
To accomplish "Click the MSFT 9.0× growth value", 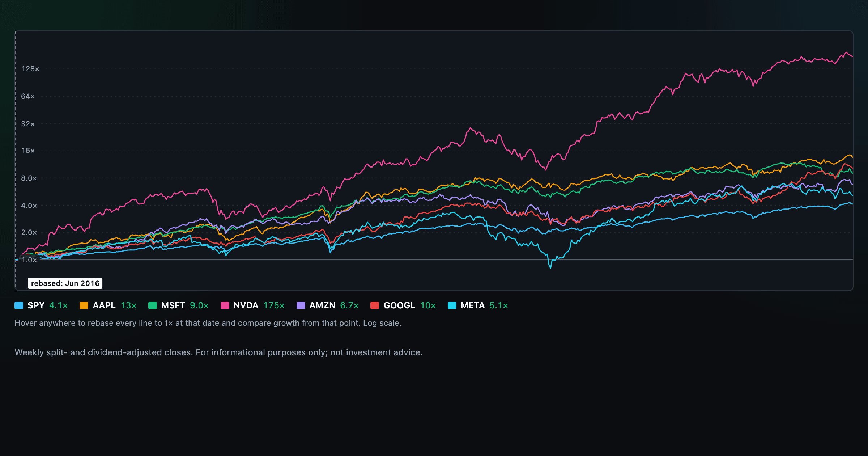I will pyautogui.click(x=199, y=305).
